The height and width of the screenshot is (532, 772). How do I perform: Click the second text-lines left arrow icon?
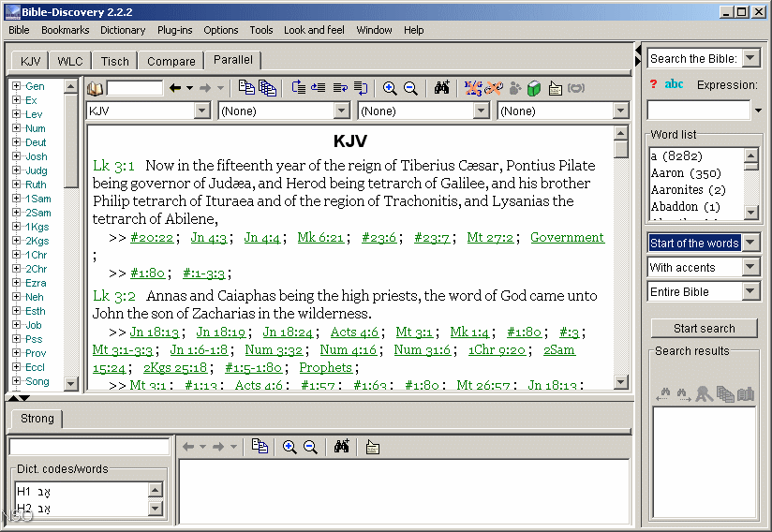click(319, 88)
